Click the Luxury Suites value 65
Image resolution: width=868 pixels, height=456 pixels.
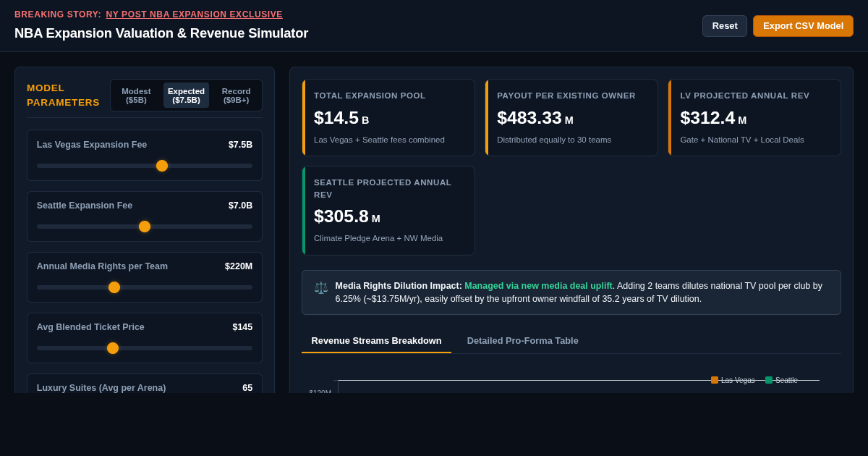coord(247,388)
